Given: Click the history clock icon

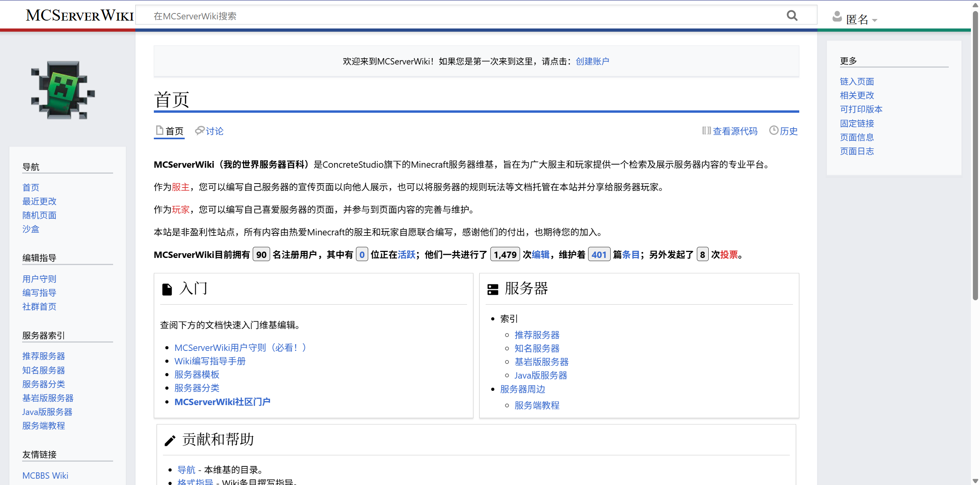Looking at the screenshot, I should tap(774, 130).
